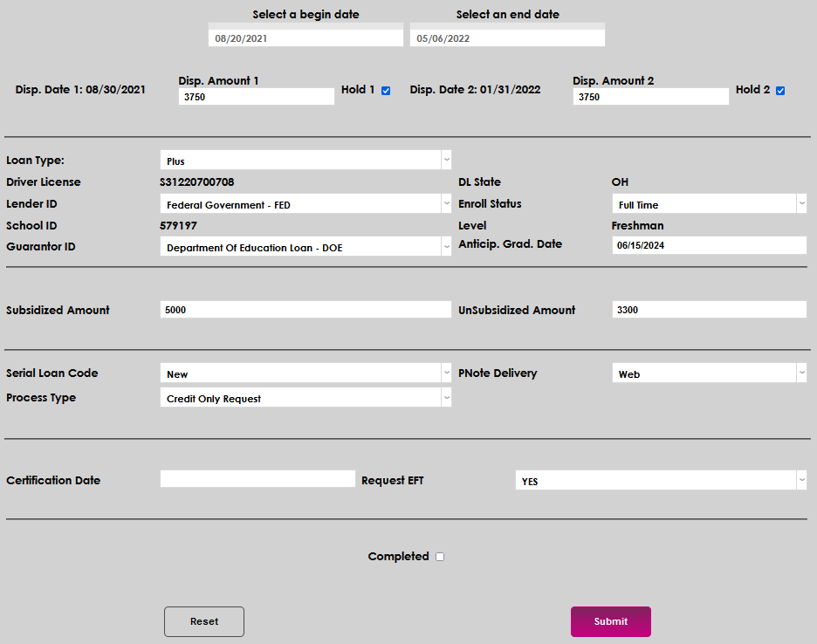Open the Serial Loan Code dropdown

[x=306, y=373]
